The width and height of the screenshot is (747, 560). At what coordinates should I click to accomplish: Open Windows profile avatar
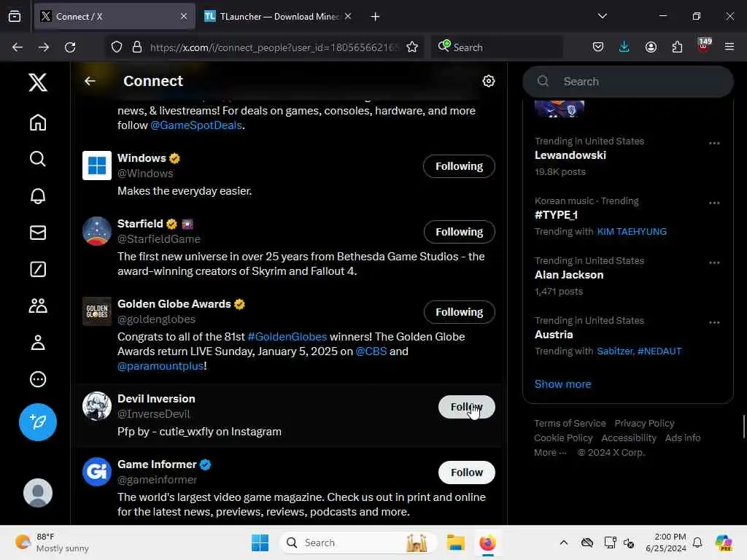(x=97, y=166)
